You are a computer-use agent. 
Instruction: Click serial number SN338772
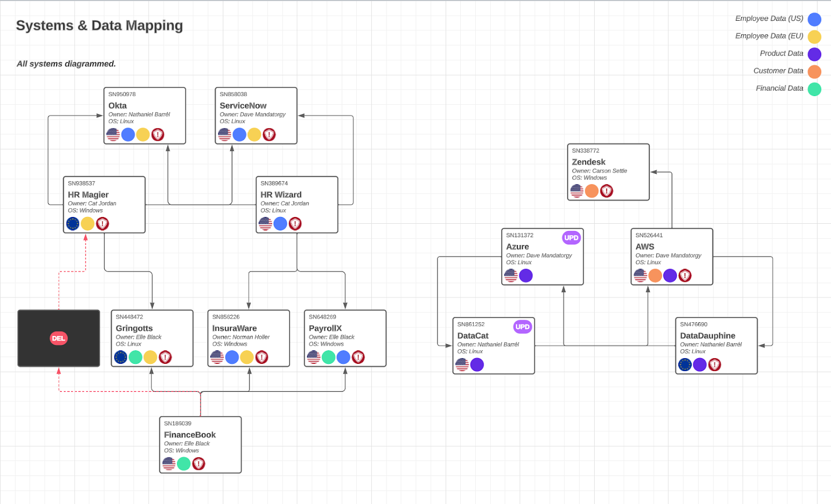[x=585, y=151]
